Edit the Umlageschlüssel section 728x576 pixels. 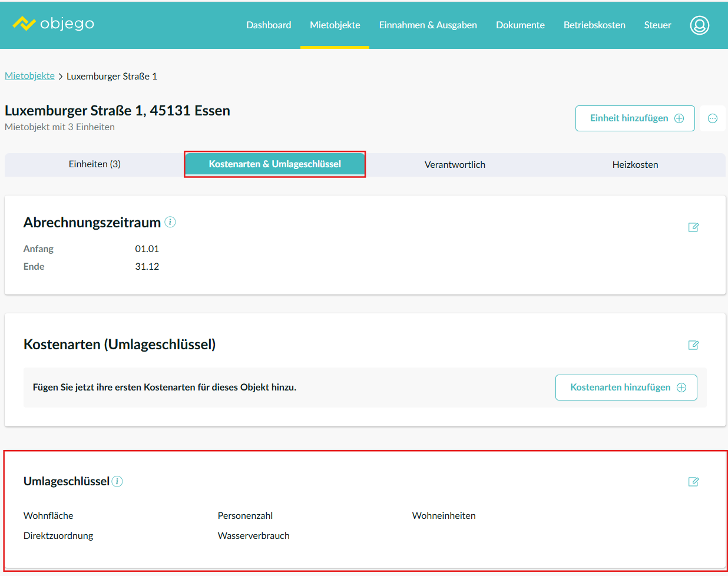[693, 482]
